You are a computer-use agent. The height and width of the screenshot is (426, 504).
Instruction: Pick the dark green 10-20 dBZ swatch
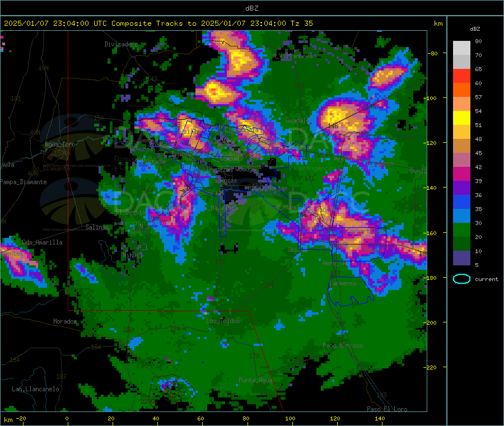(461, 244)
